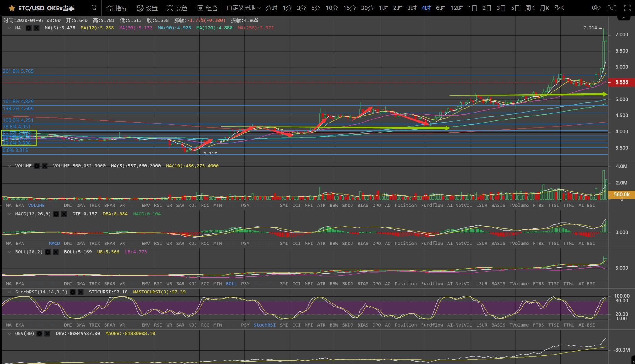Image resolution: width=635 pixels, height=364 pixels.
Task: Toggle the 亮色 light theme
Action: (x=177, y=8)
